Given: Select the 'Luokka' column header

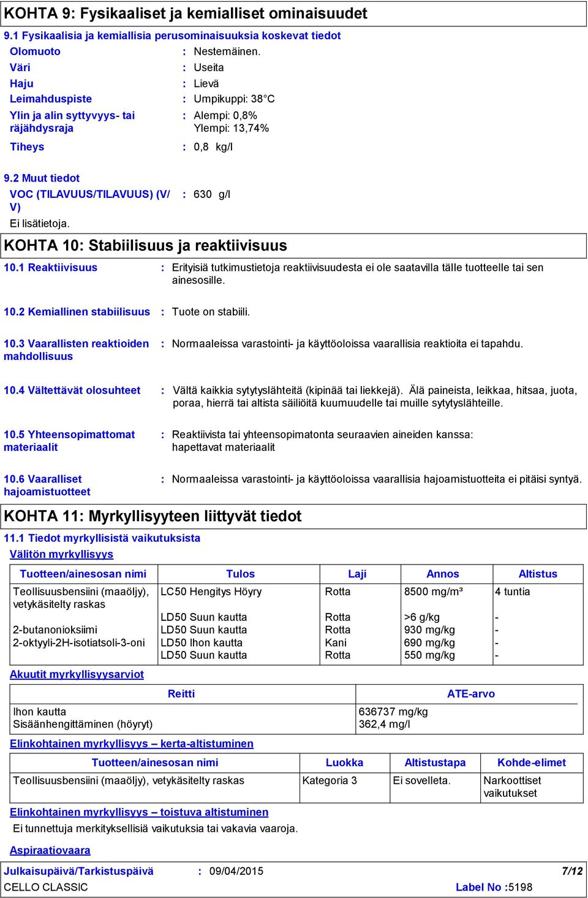Looking at the screenshot, I should click(x=344, y=763).
